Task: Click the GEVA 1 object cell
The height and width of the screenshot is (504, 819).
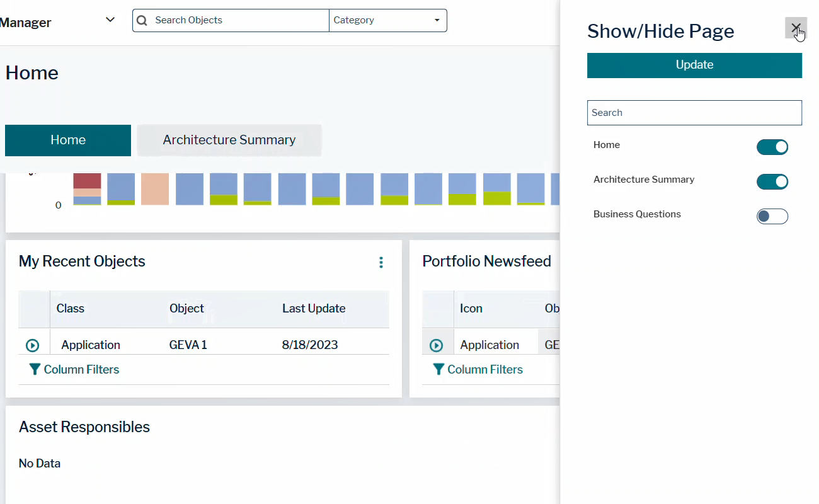Action: pos(188,345)
